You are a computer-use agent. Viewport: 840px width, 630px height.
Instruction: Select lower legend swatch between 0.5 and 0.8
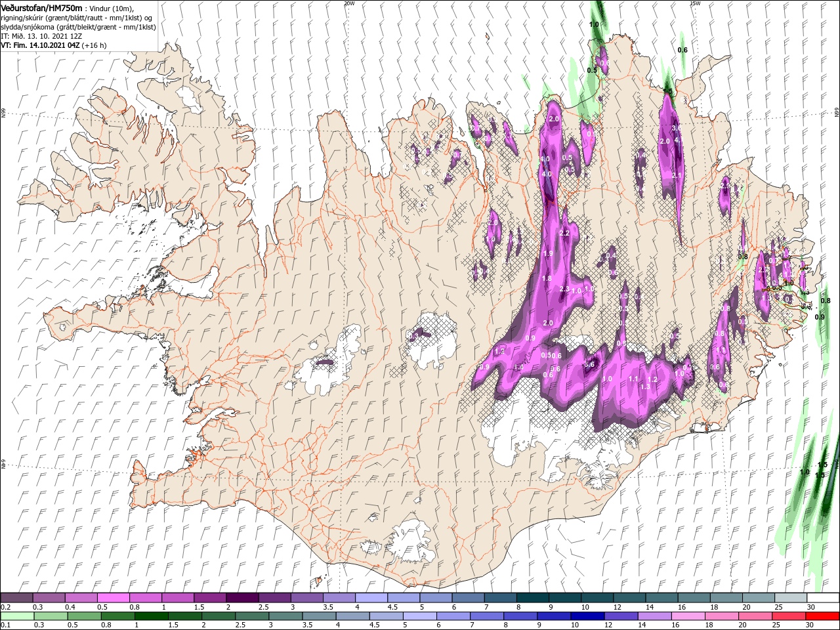pos(85,616)
